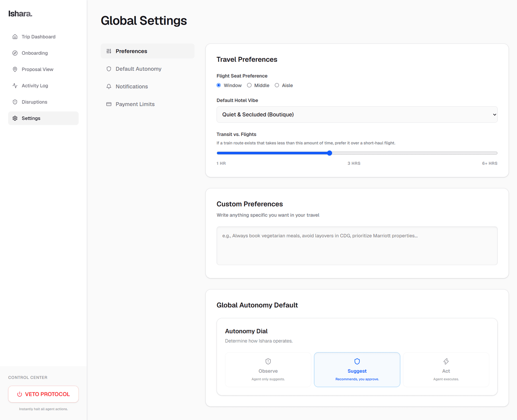The image size is (517, 420).
Task: Click the gear icon beside Settings
Action: 15,118
